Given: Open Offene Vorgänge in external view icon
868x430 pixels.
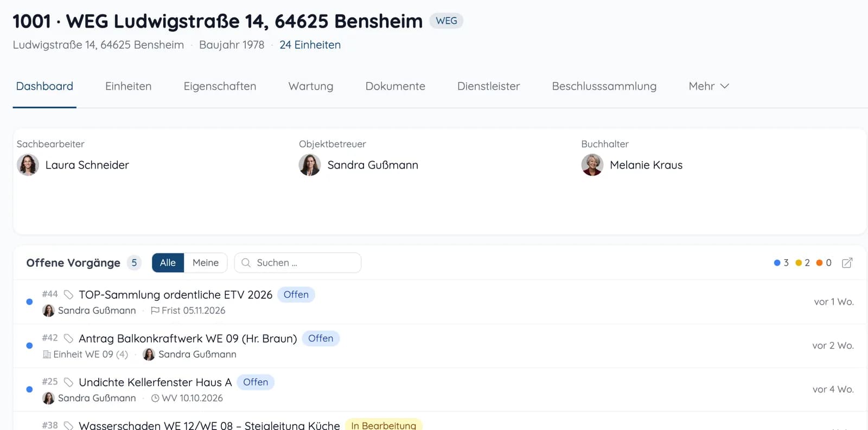Looking at the screenshot, I should pyautogui.click(x=847, y=263).
